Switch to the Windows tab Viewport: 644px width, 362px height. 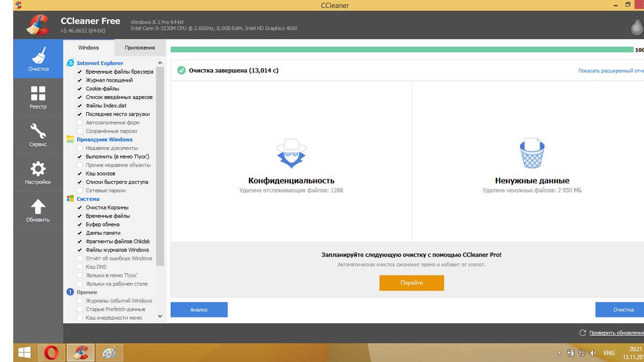(x=89, y=48)
